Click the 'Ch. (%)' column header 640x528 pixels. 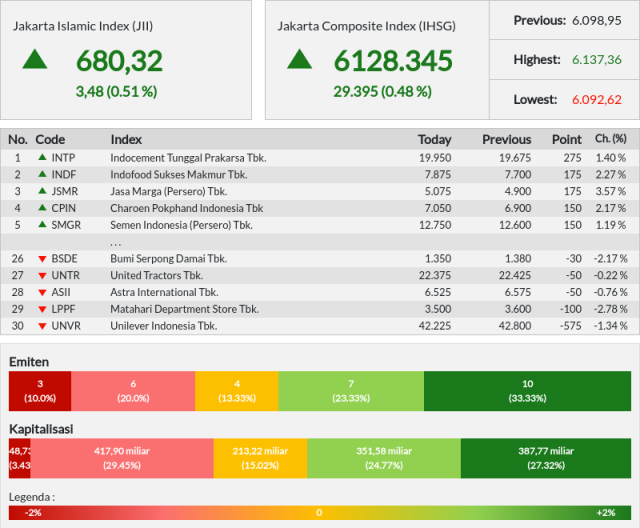pos(611,139)
